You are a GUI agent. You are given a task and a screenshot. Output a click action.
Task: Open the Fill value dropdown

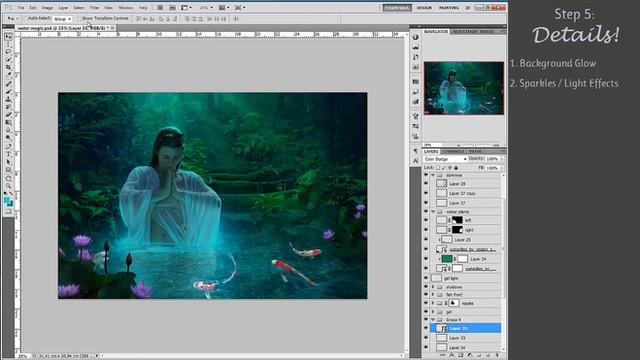tap(502, 168)
